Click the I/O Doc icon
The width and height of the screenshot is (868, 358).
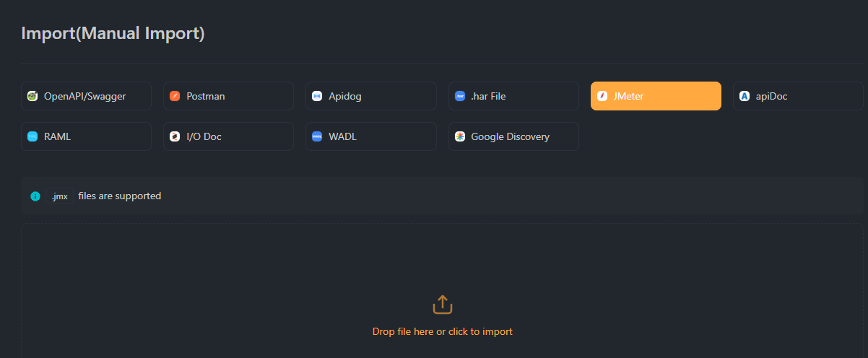175,136
